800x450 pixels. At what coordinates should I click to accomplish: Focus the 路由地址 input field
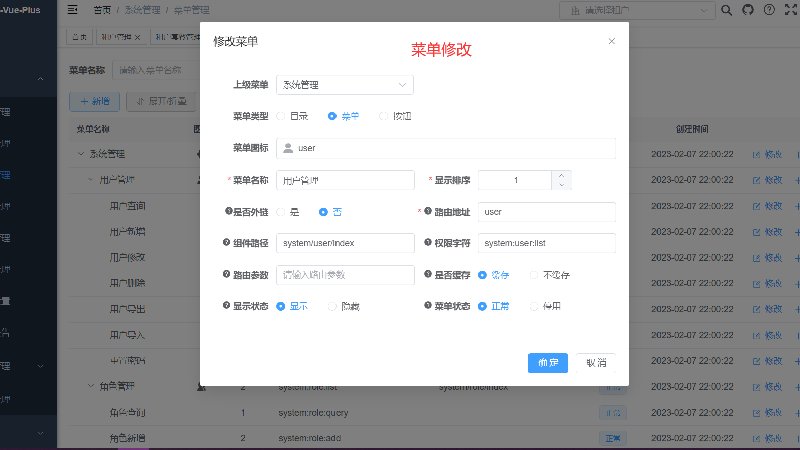[x=546, y=212]
